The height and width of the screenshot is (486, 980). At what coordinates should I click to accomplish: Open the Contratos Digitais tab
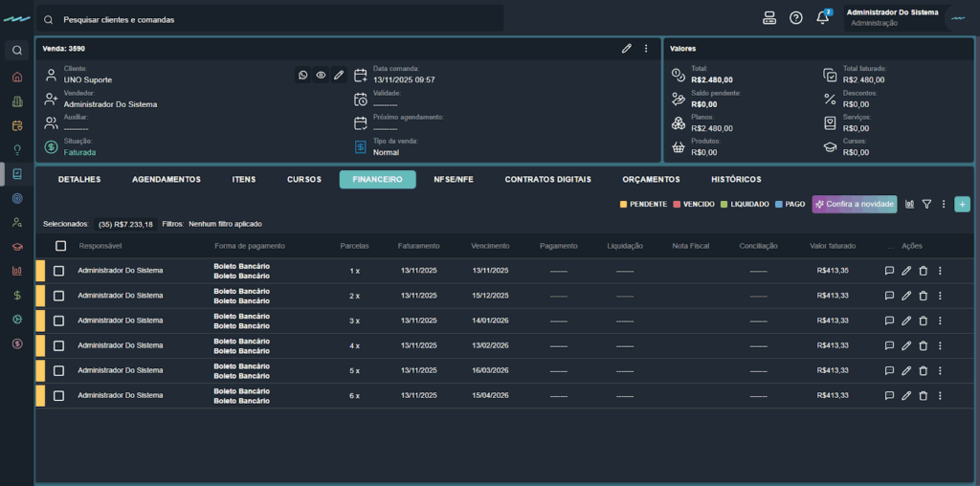click(547, 179)
